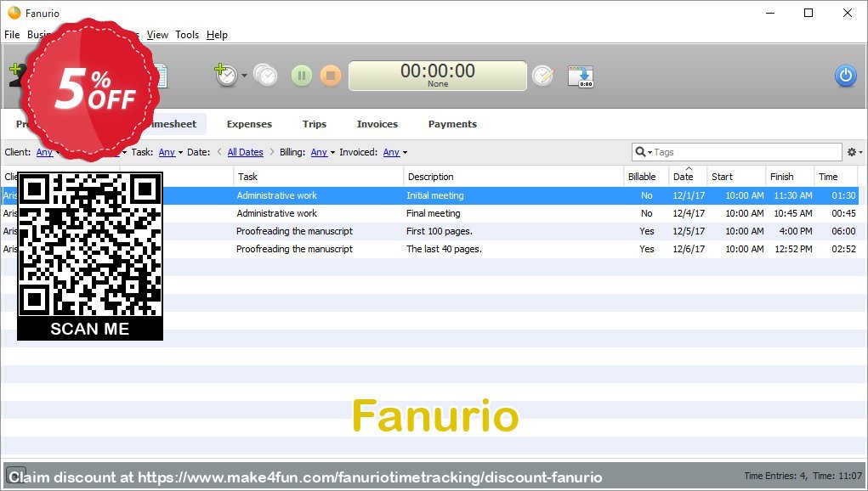Sort by the Date column header

coord(688,177)
